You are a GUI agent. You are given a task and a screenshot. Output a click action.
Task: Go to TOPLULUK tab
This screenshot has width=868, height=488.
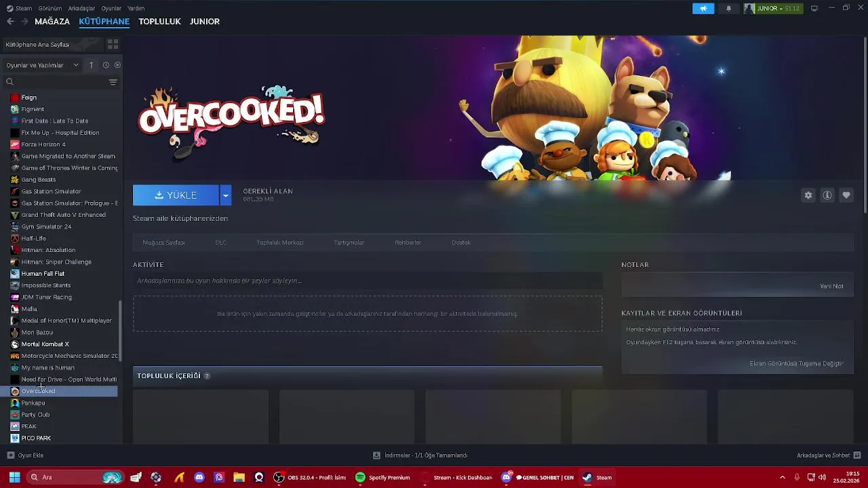[x=159, y=22]
